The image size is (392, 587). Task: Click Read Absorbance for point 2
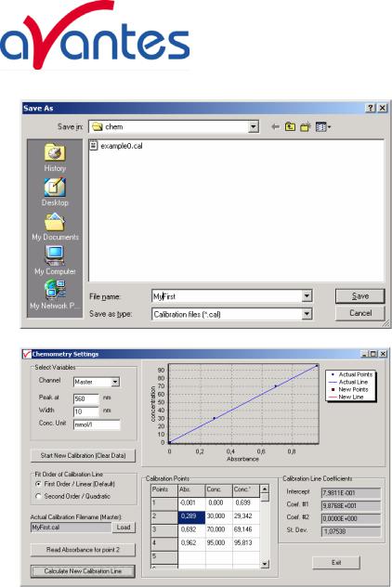[83, 550]
